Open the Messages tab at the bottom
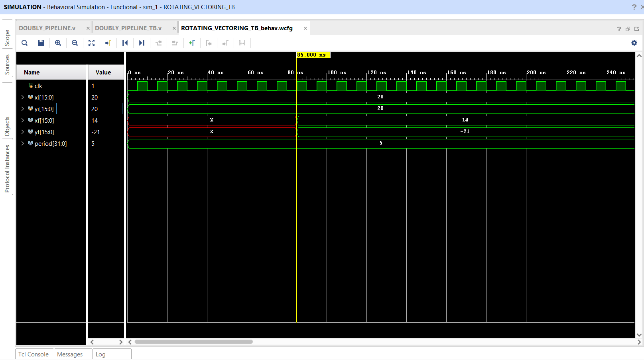Image resolution: width=644 pixels, height=360 pixels. click(x=69, y=354)
